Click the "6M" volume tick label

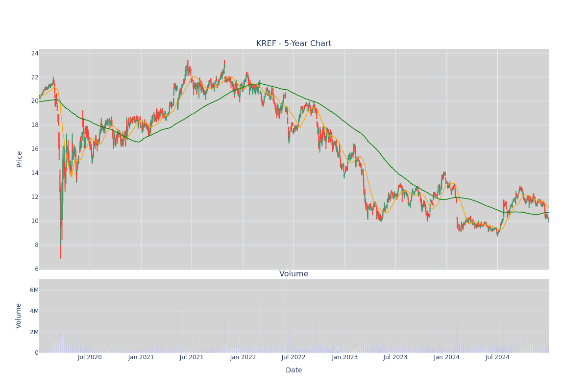point(34,290)
